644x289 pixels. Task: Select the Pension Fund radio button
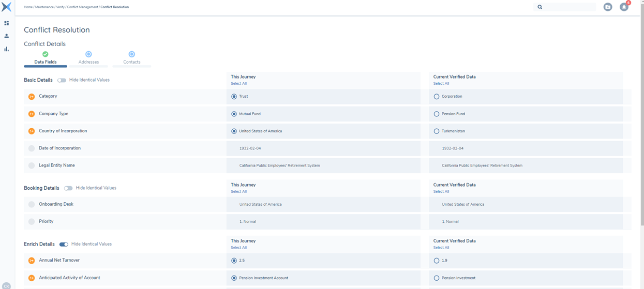437,114
